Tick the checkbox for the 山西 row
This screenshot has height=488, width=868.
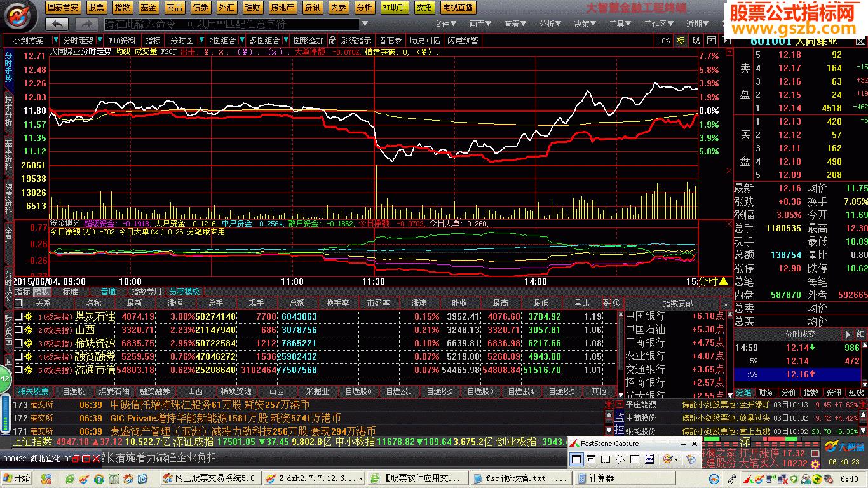(x=18, y=330)
